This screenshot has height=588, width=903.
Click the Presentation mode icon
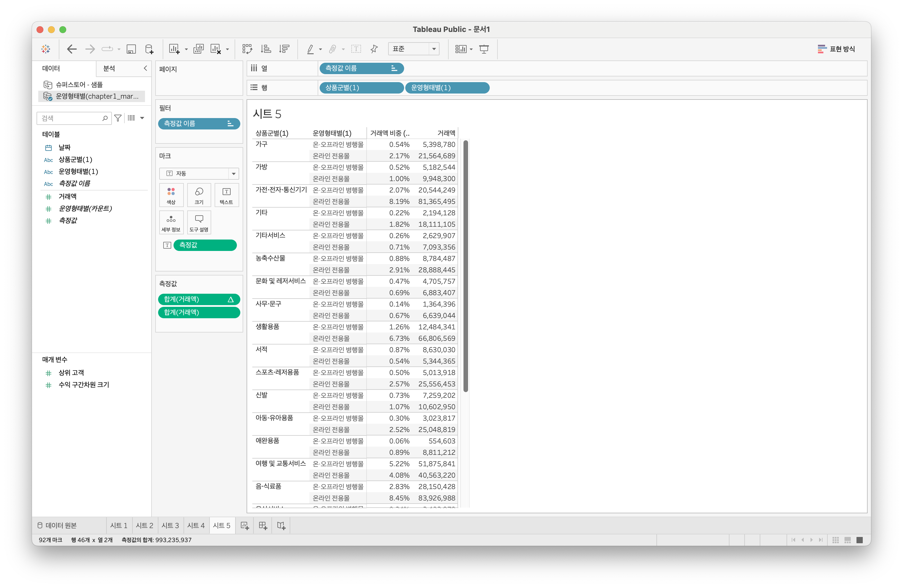[x=484, y=49]
